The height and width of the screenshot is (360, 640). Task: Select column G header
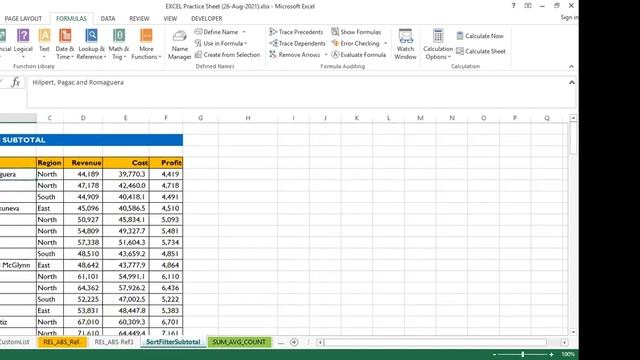pos(200,118)
